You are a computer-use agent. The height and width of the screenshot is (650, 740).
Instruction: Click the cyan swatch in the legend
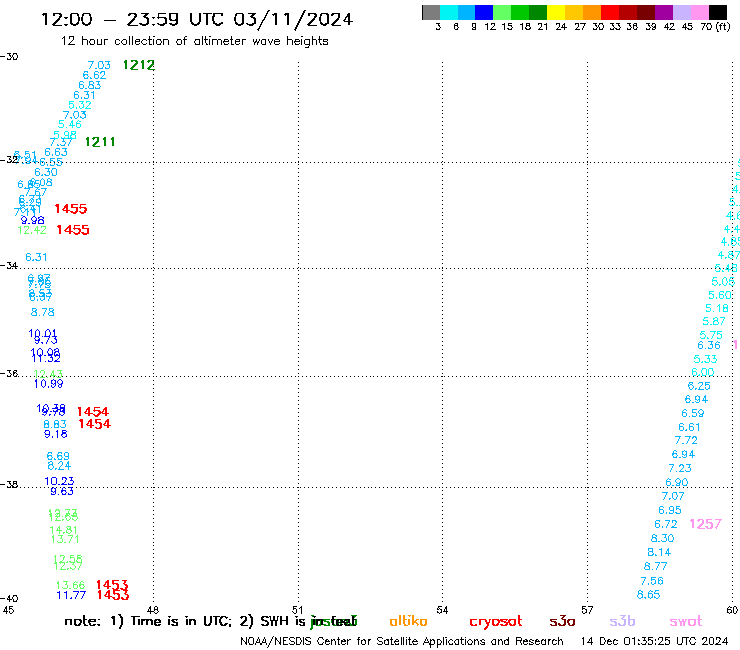(x=449, y=13)
